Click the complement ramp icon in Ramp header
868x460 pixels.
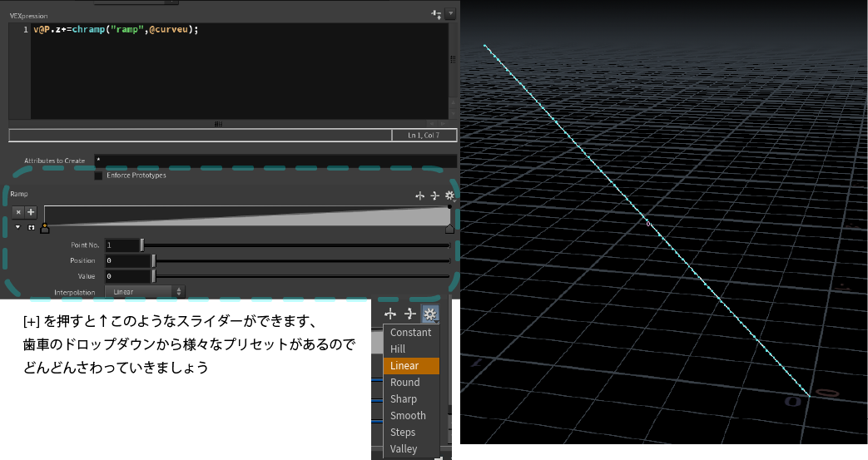[x=434, y=195]
